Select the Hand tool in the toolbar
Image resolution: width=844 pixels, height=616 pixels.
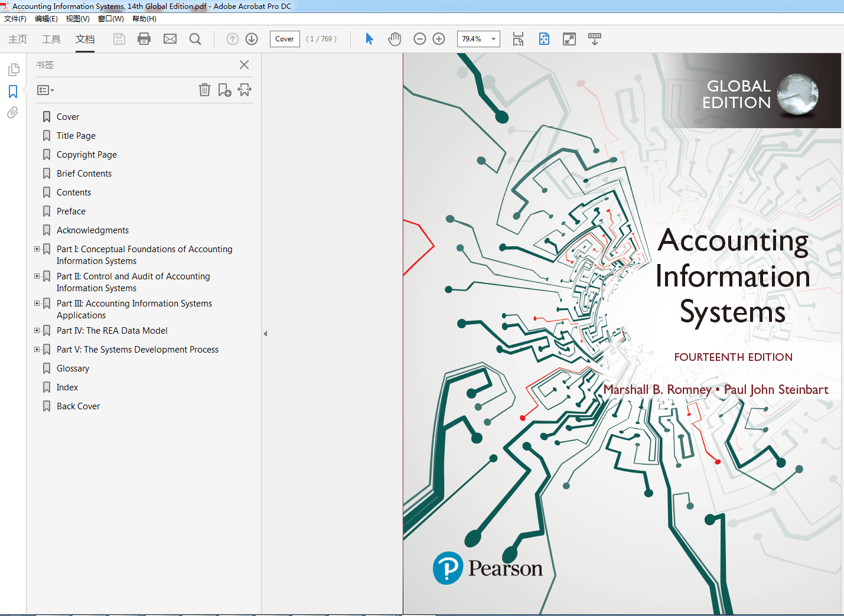tap(394, 39)
